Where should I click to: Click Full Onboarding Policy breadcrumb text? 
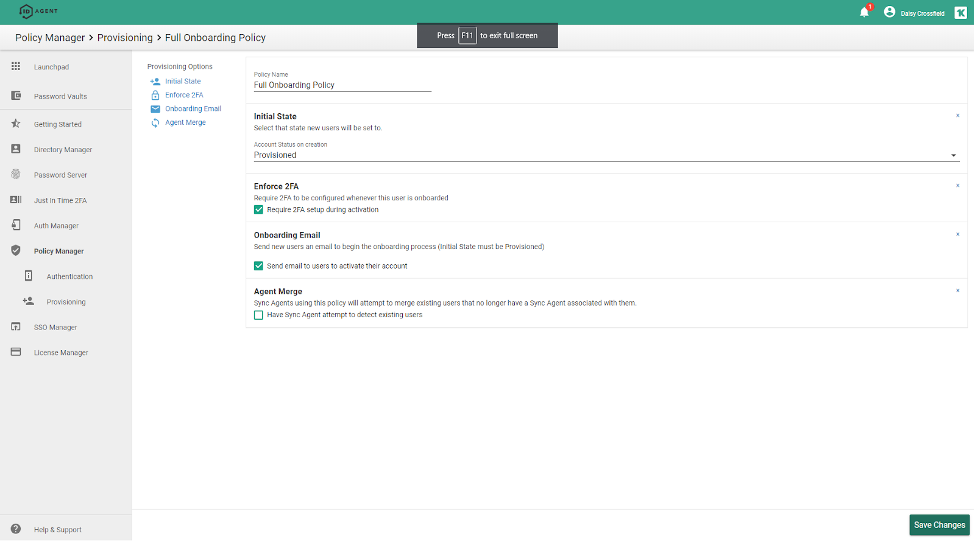215,37
